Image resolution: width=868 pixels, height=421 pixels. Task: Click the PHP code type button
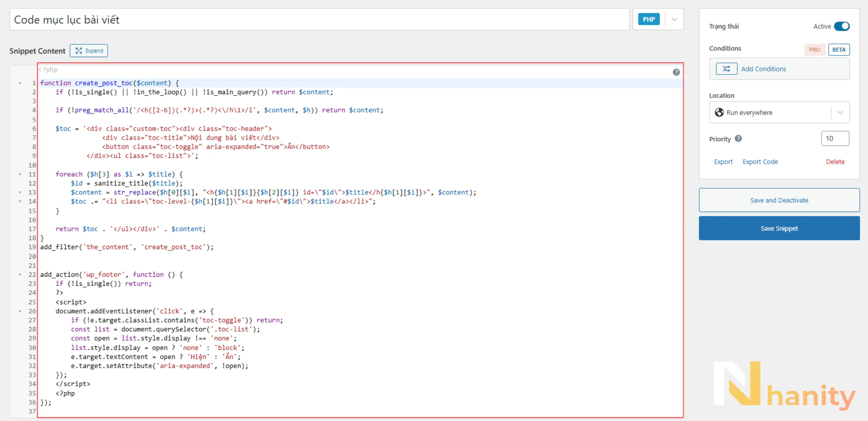pyautogui.click(x=649, y=19)
